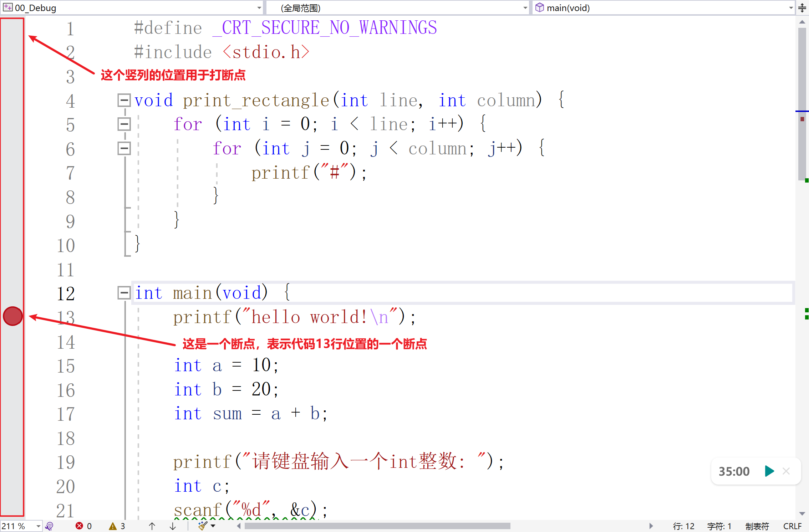Collapse the main function block
Screen dimensions: 809x532
click(x=124, y=292)
